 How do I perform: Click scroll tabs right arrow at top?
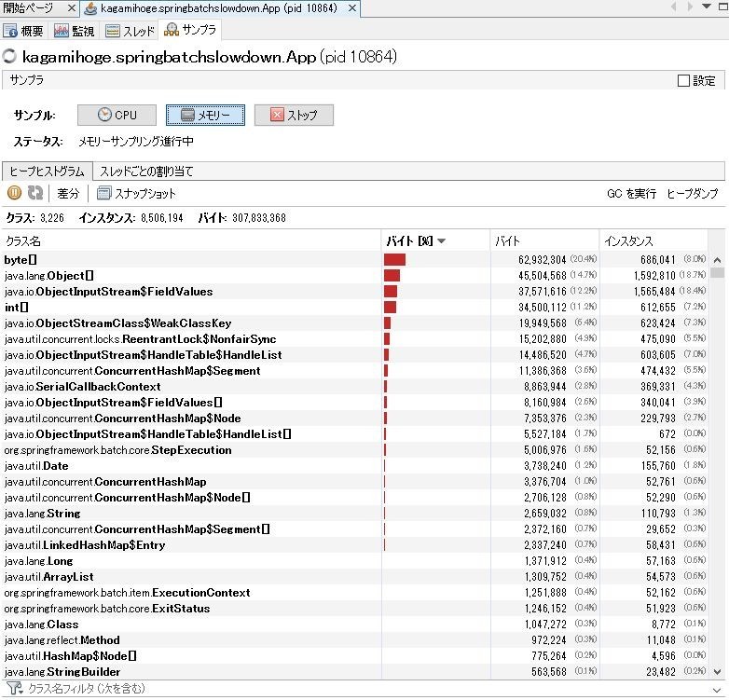tap(690, 7)
